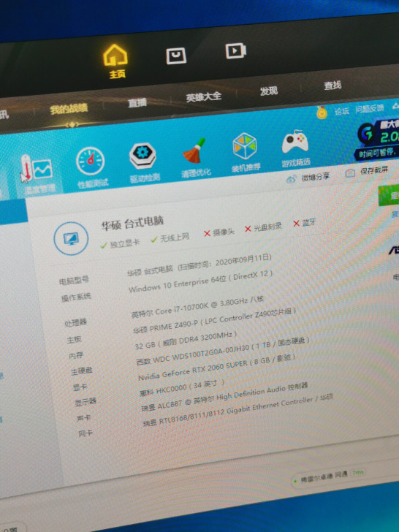
Task: Open the 论坛 link
Action: coord(342,111)
